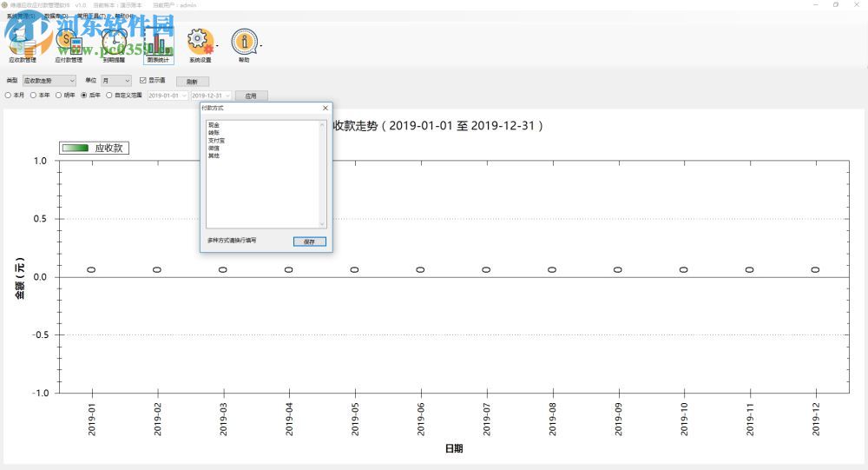This screenshot has height=470, width=868.
Task: Close the 付款方式 dialog
Action: pos(325,108)
